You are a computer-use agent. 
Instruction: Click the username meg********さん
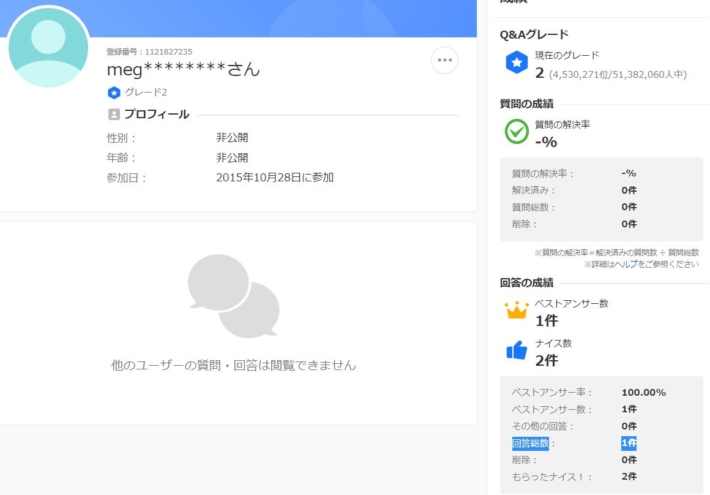(183, 69)
